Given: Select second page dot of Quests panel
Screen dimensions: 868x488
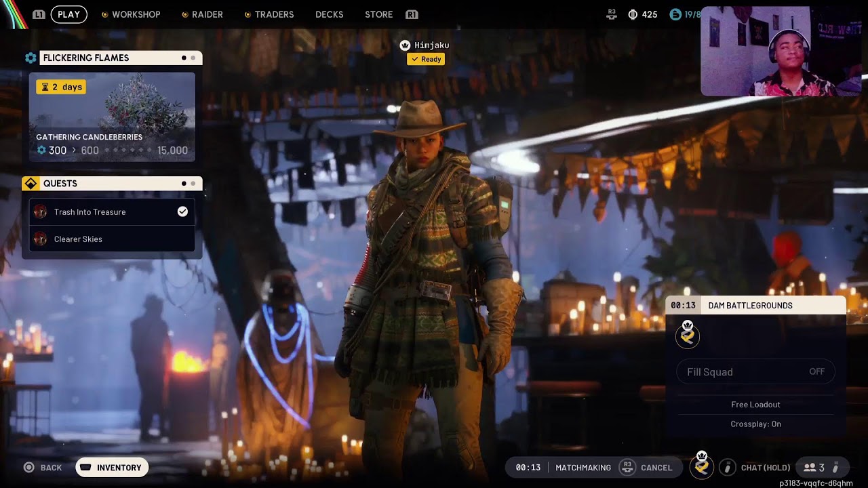Looking at the screenshot, I should tap(193, 184).
